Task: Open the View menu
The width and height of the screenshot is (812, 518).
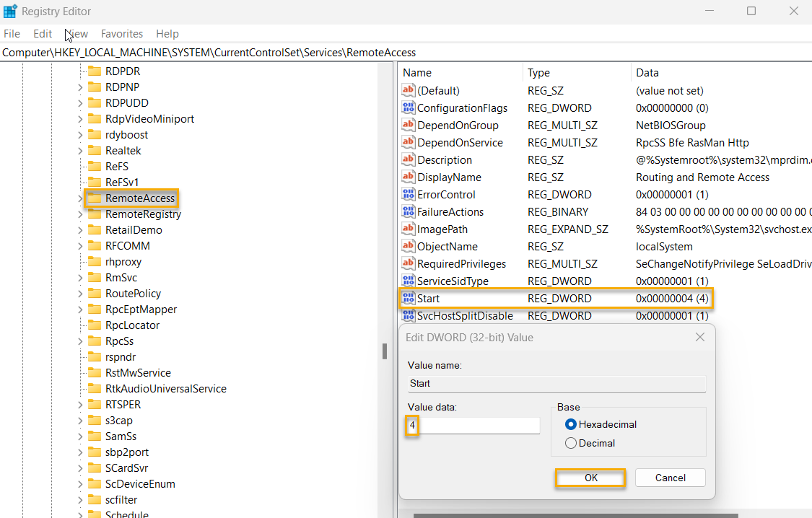Action: [x=76, y=33]
